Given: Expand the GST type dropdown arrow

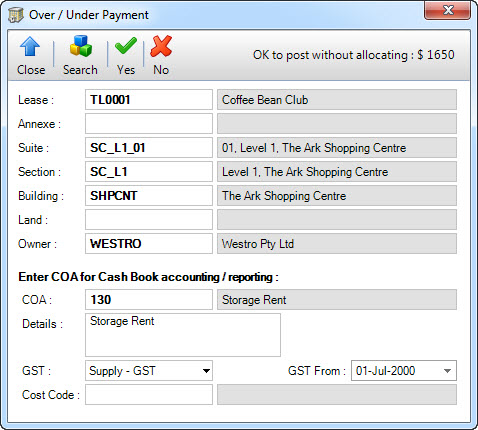Looking at the screenshot, I should (206, 371).
